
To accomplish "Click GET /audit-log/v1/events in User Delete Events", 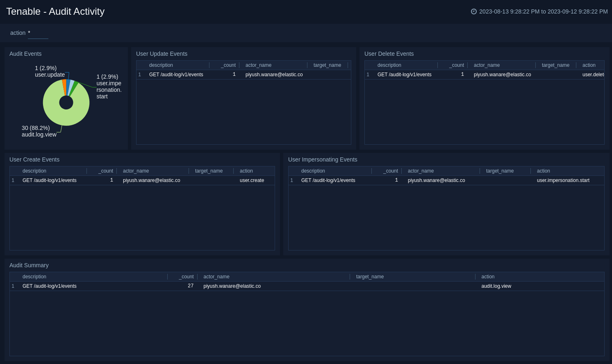I will 405,75.
